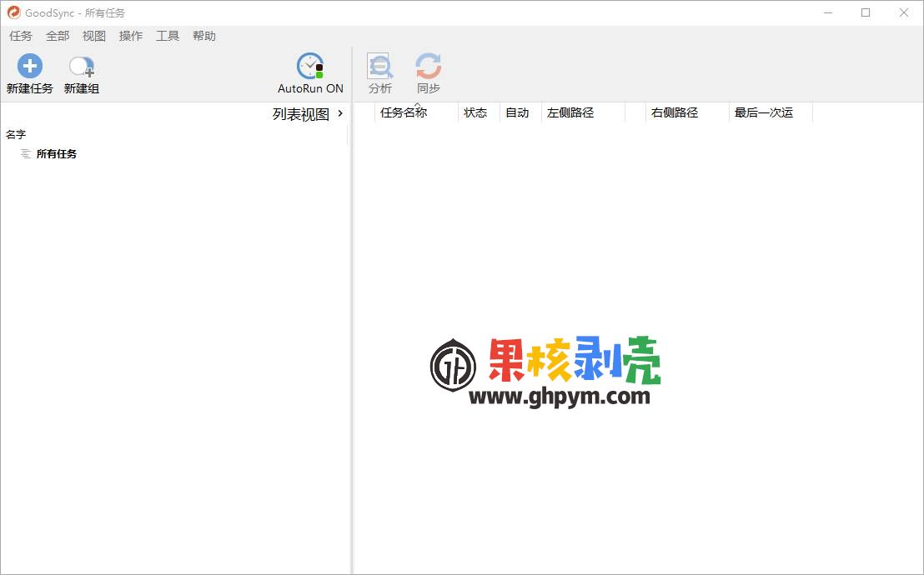924x575 pixels.
Task: Click the Analyze (分析) magnifier icon
Action: 380,66
